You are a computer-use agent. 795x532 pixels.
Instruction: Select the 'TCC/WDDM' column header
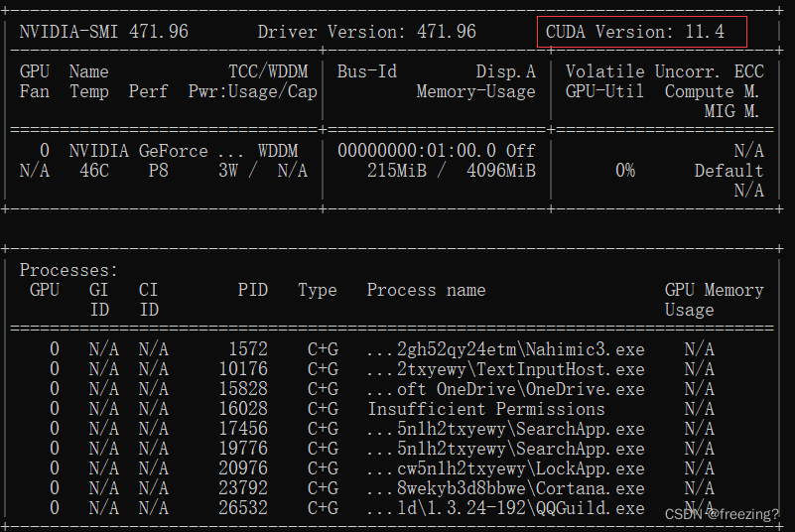pos(268,71)
